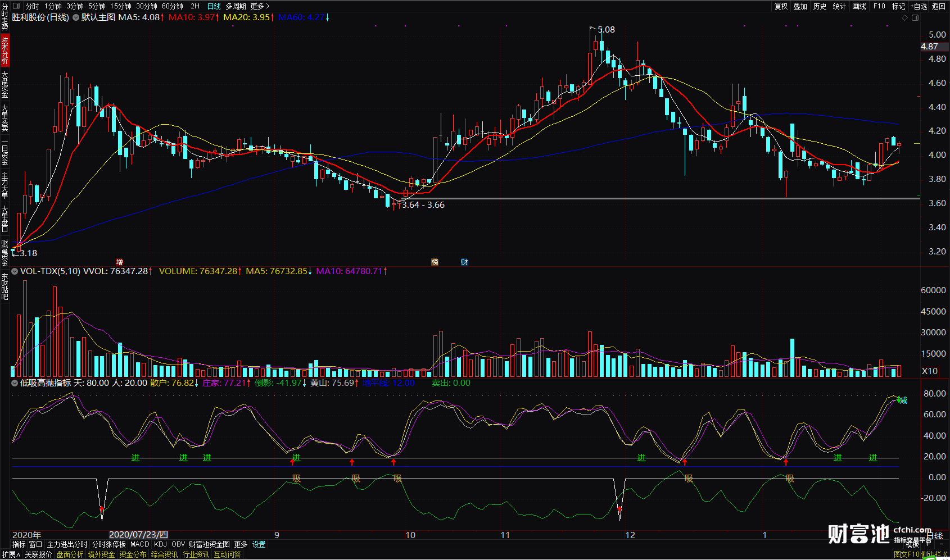The width and height of the screenshot is (950, 560).
Task: Click the 画线 drawing tools button
Action: (x=859, y=6)
